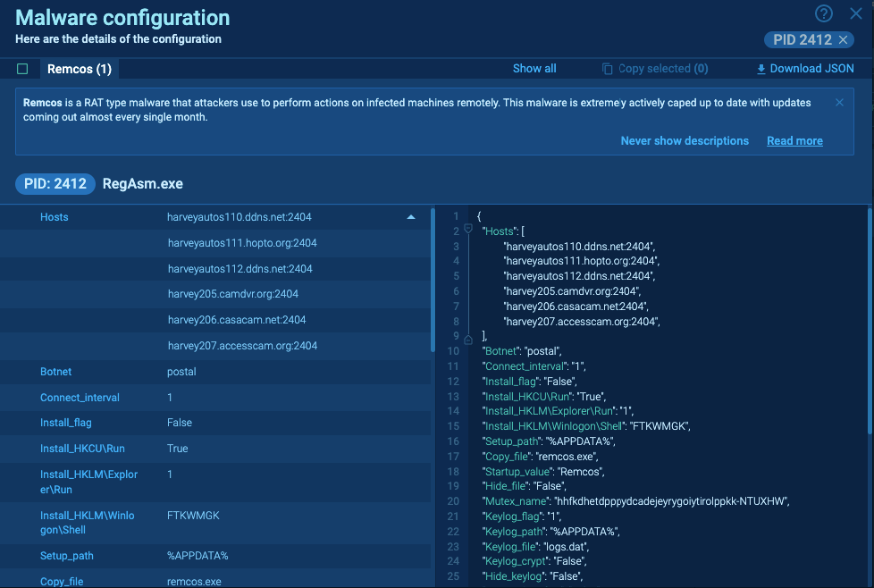Click the Copy selected icon

(x=608, y=69)
